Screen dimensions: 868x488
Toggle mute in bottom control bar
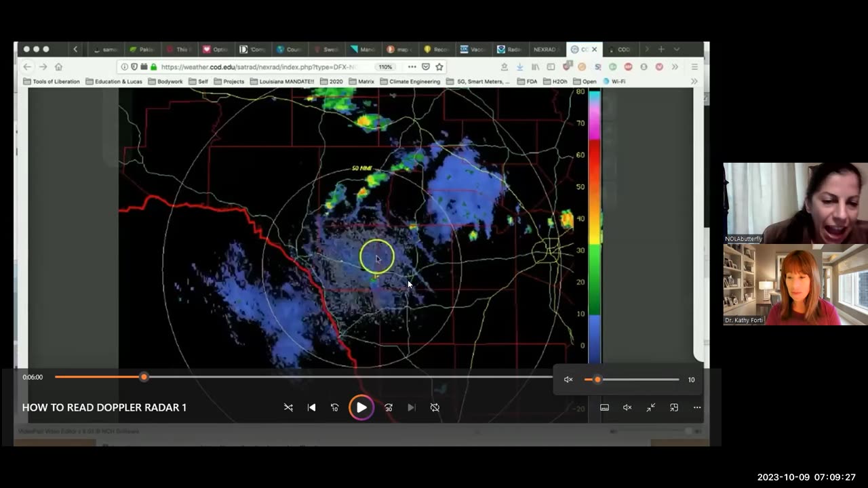[x=627, y=407]
